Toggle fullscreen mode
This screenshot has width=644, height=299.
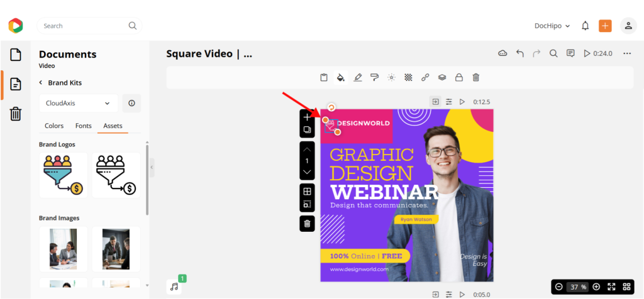pyautogui.click(x=611, y=286)
